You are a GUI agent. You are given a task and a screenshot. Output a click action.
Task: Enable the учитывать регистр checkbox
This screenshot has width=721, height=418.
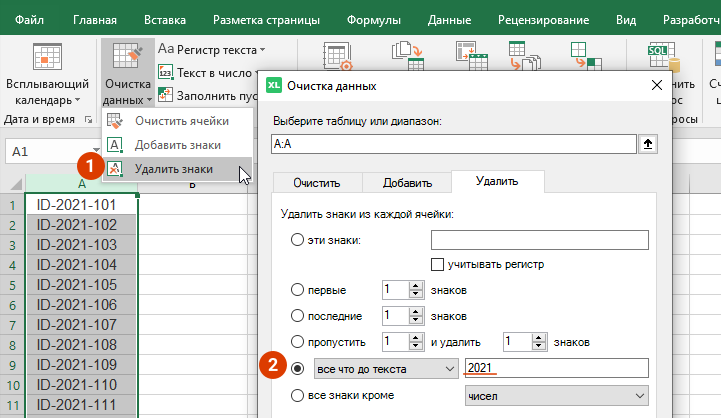point(437,264)
